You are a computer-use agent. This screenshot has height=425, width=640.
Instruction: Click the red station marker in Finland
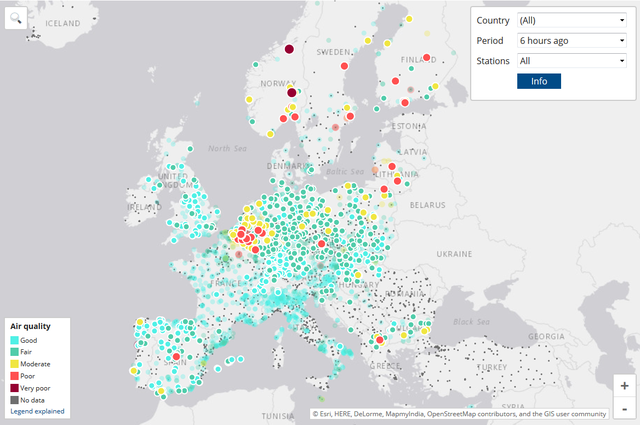click(427, 57)
